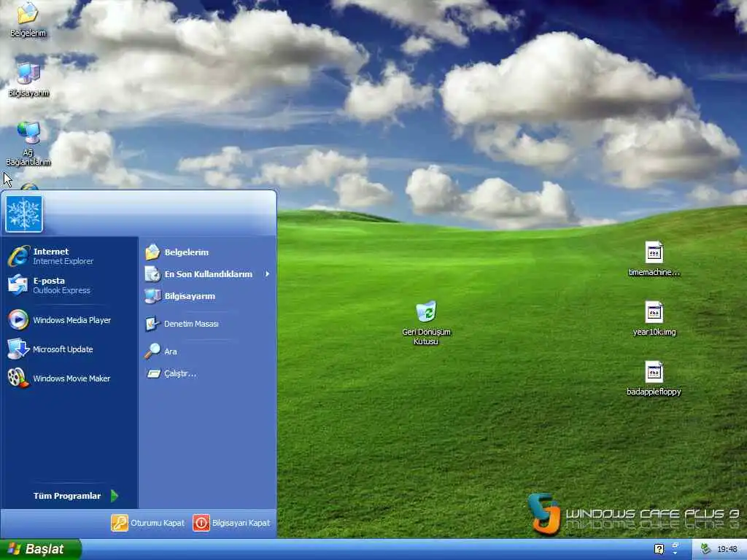Expand En Son Kullandıklarım submenu arrow
Screen dimensions: 747x560
click(267, 274)
